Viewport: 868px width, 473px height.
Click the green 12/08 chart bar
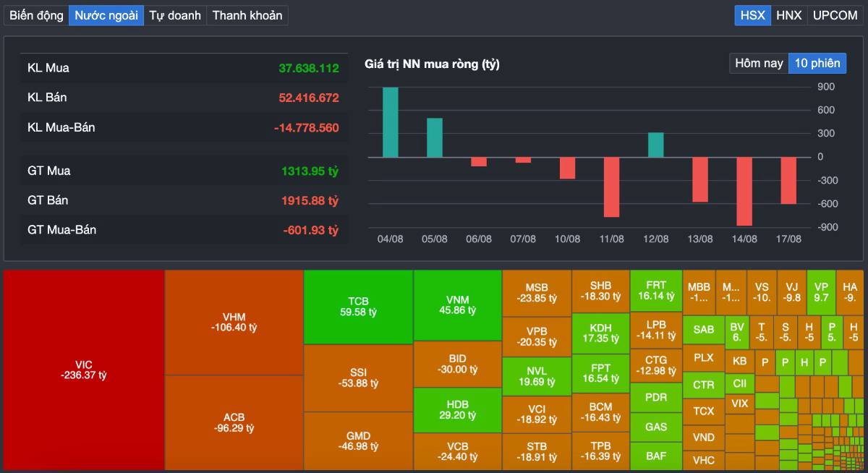(656, 145)
